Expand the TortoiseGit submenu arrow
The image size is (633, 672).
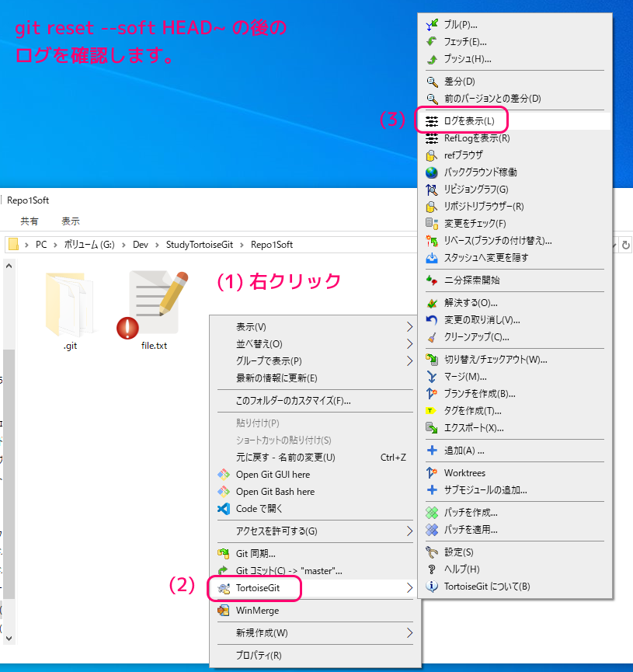coord(410,588)
